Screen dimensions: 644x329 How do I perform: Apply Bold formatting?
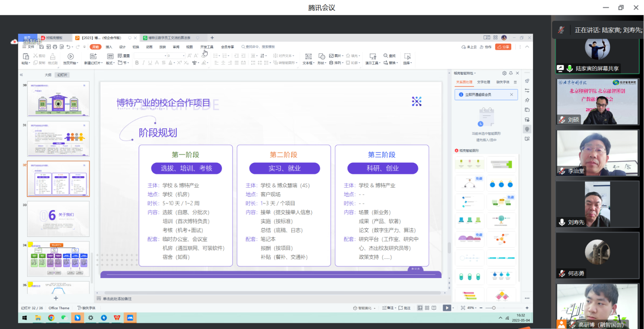[x=137, y=63]
